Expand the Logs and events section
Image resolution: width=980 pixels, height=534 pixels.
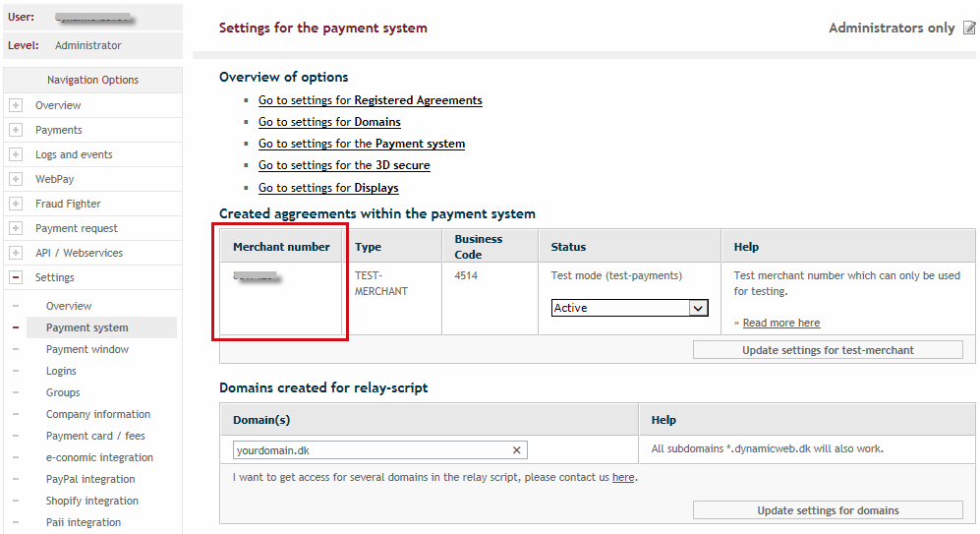click(16, 154)
